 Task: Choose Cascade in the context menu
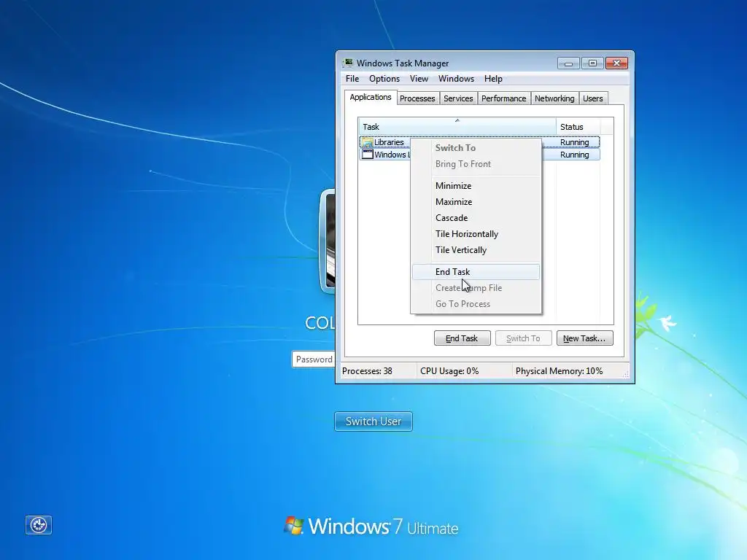(476, 218)
